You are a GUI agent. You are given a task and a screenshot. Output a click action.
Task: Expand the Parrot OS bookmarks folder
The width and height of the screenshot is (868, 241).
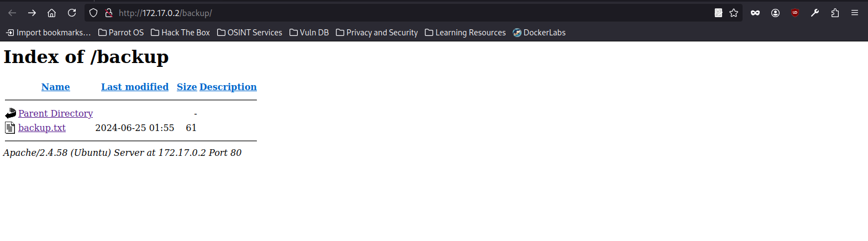pos(121,33)
